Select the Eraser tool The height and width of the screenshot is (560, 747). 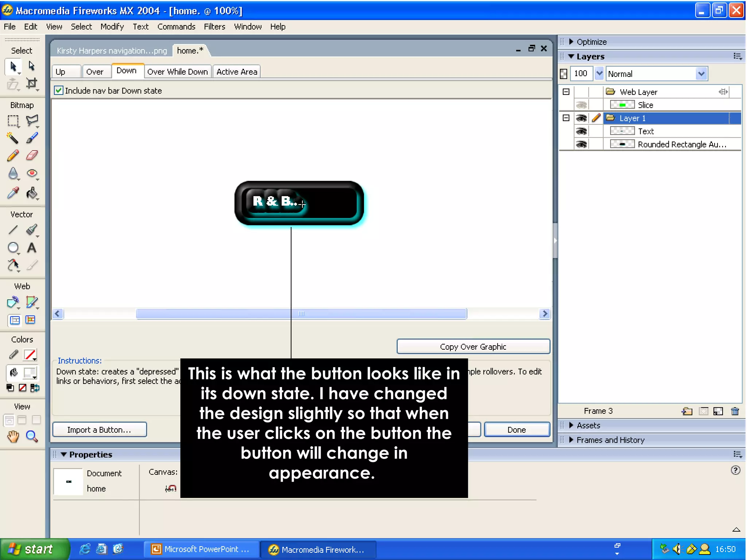click(x=32, y=156)
